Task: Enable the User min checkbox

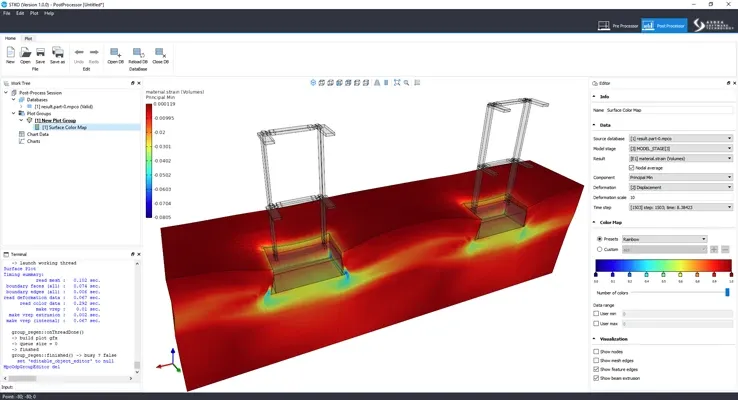Action: tap(596, 313)
